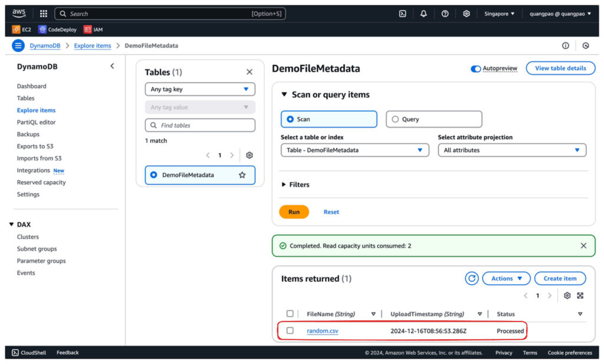Open the Actions dropdown button

click(x=506, y=278)
